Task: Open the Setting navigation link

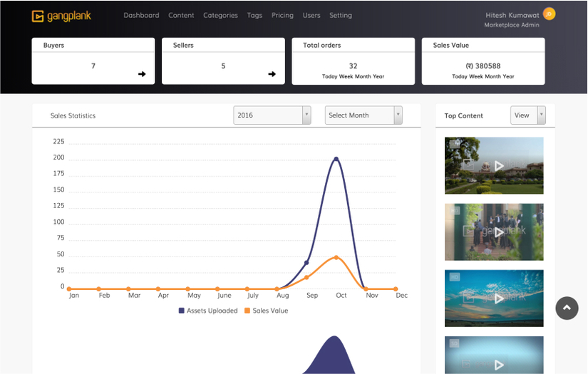Action: [341, 15]
